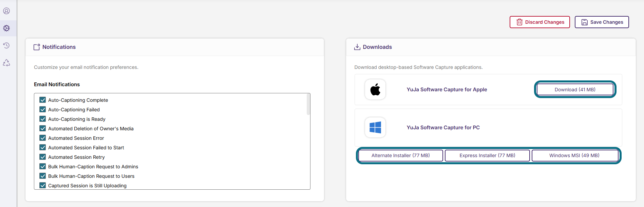The image size is (644, 207).
Task: Click the Downloads panel header icon
Action: tap(357, 47)
